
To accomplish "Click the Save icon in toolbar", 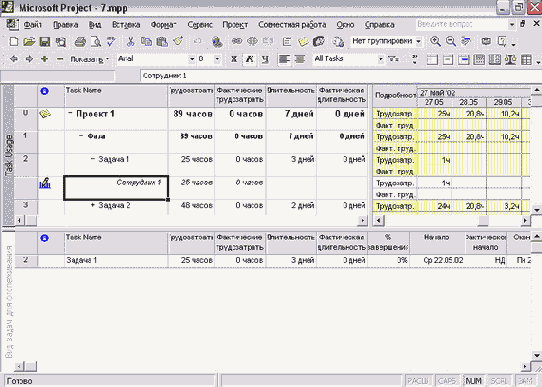I will pyautogui.click(x=45, y=42).
